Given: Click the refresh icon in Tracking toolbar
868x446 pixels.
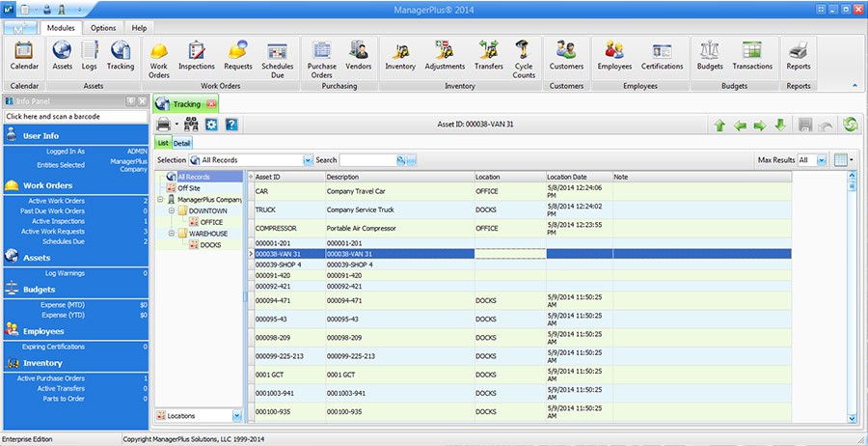Looking at the screenshot, I should click(x=850, y=125).
